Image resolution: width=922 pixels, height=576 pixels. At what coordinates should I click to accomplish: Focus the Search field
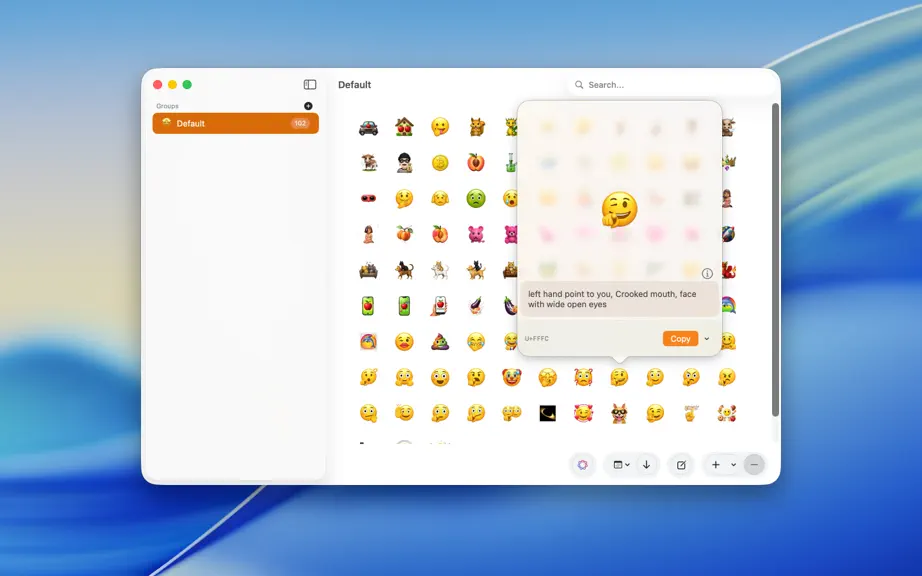[670, 85]
